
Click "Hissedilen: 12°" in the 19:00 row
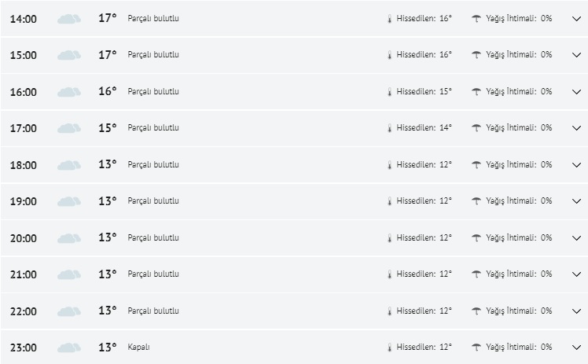tap(424, 201)
